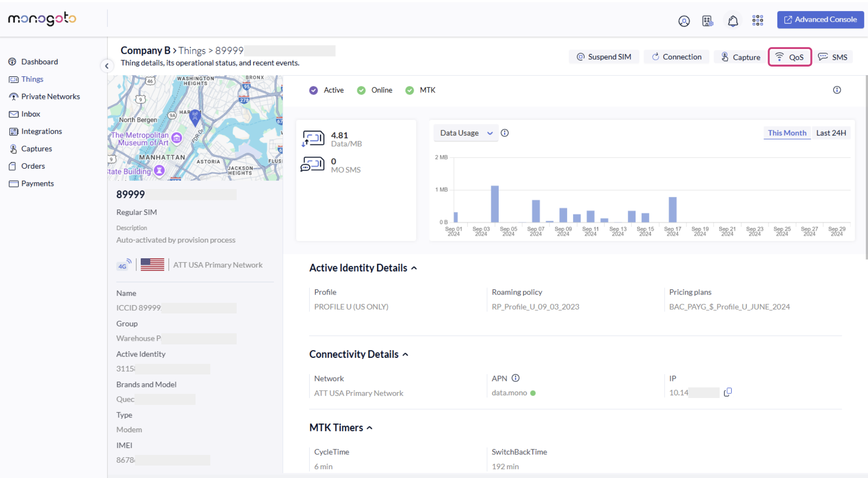
Task: Copy the IP address with the copy icon
Action: pos(727,392)
